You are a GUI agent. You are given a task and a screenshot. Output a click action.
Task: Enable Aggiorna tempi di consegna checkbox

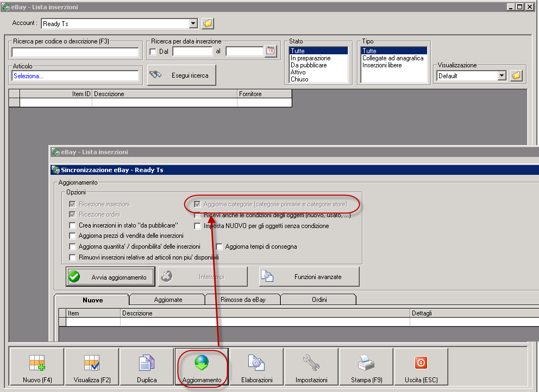click(x=219, y=246)
